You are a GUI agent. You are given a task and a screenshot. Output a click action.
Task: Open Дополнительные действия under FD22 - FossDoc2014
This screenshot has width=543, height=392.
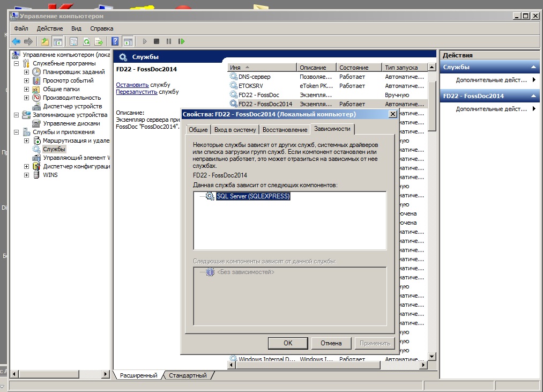(x=492, y=109)
